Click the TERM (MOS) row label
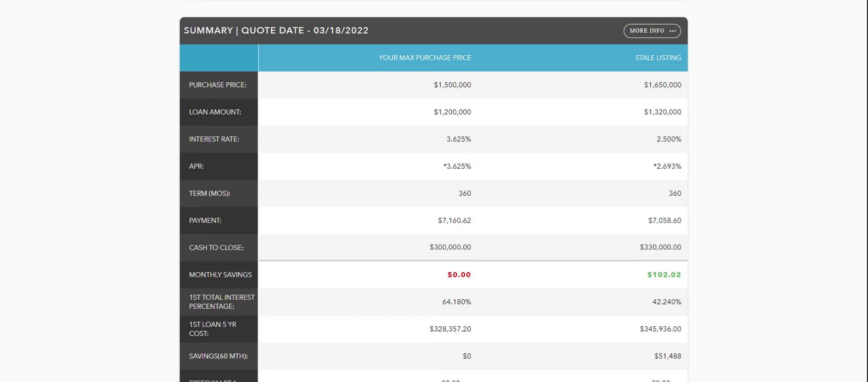 210,194
